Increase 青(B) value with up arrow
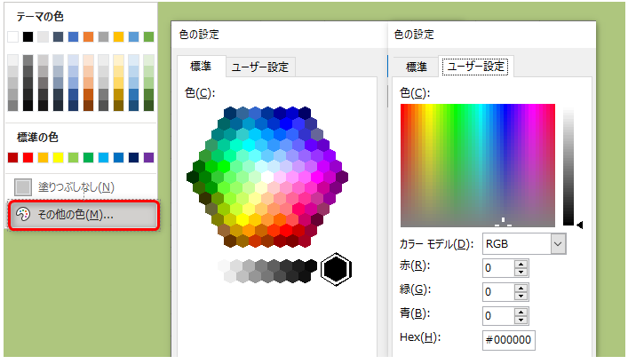628x364 pixels. point(521,310)
